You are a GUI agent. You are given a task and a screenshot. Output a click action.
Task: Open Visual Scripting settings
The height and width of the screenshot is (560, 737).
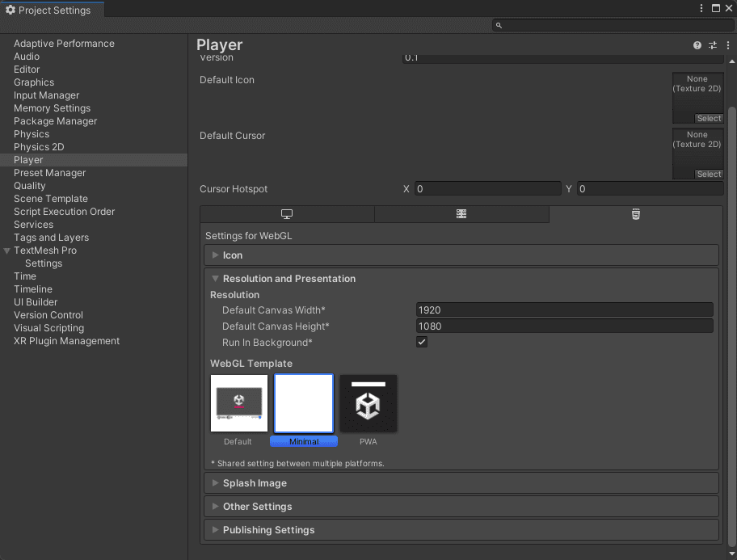pos(48,328)
